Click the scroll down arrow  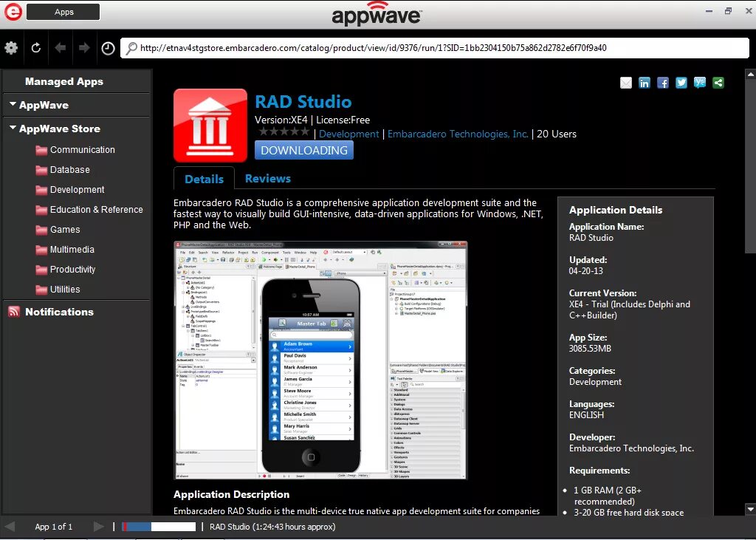click(x=751, y=509)
